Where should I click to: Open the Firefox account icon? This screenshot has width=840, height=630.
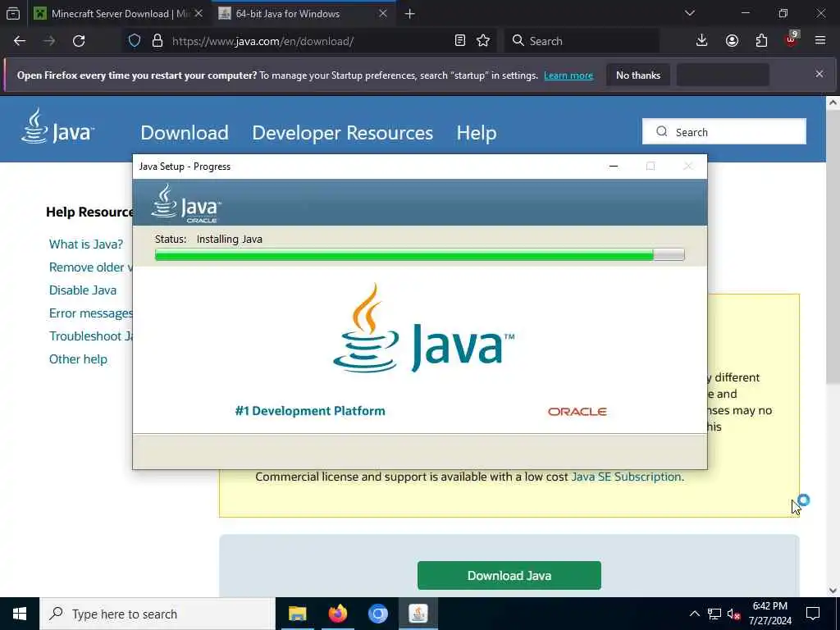732,41
